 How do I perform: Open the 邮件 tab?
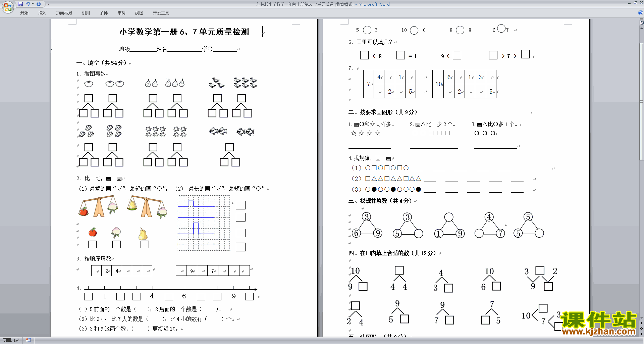104,13
